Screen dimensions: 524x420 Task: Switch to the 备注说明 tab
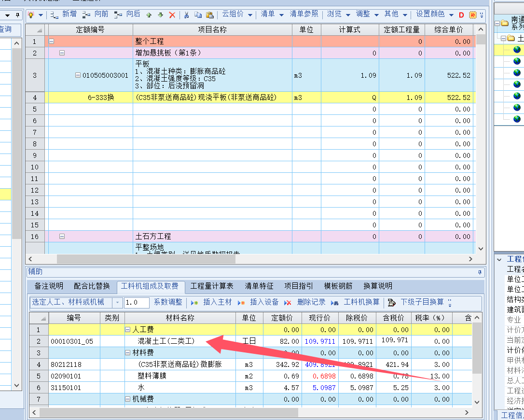49,286
